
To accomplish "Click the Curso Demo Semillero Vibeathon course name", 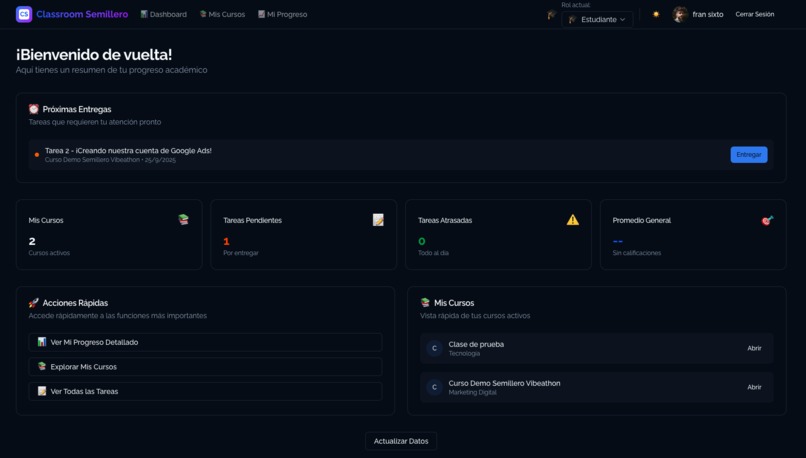I will click(504, 383).
